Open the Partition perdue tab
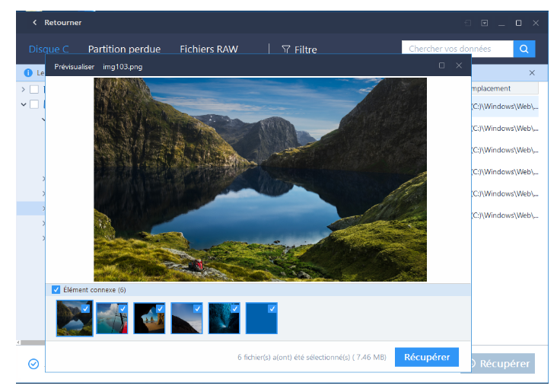Image resolution: width=557 pixels, height=392 pixels. tap(124, 49)
